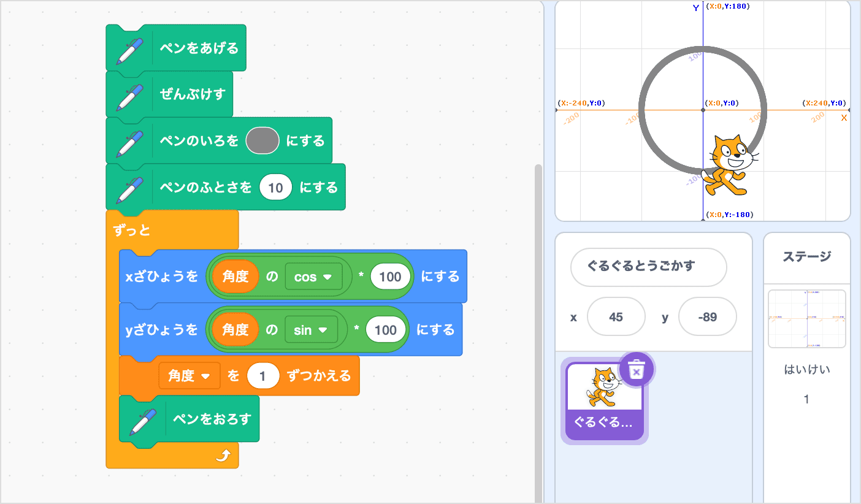Click the sprite y position field -89
Screen dimensions: 861x504
click(707, 317)
